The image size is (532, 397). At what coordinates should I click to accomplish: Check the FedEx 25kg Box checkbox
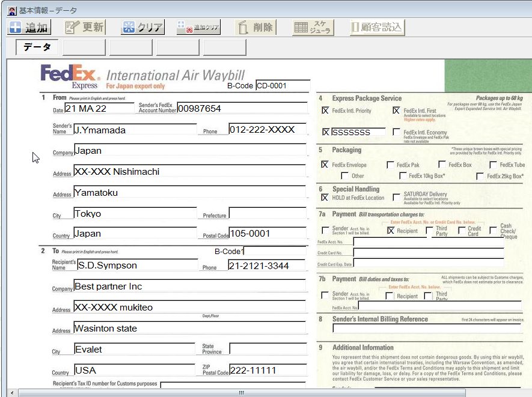(480, 176)
